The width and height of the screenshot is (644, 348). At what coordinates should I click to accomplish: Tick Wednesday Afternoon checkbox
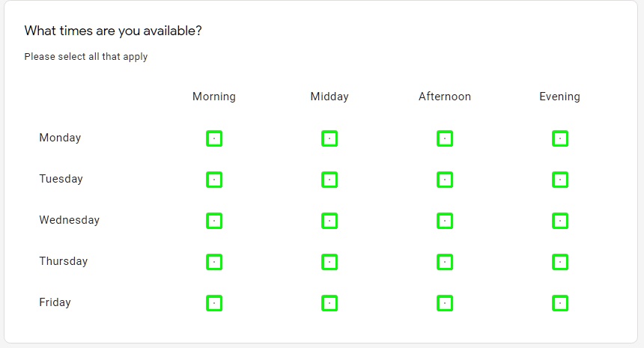pyautogui.click(x=445, y=221)
